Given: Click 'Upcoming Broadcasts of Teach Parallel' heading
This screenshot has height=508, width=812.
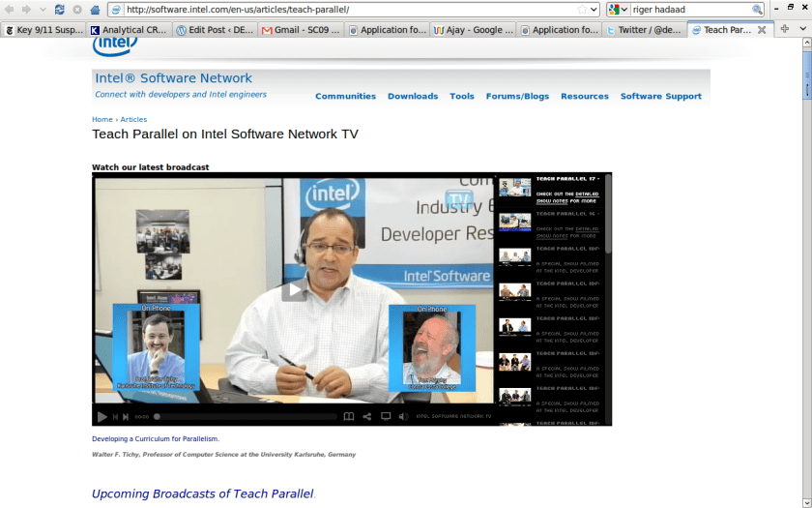Looking at the screenshot, I should [202, 493].
